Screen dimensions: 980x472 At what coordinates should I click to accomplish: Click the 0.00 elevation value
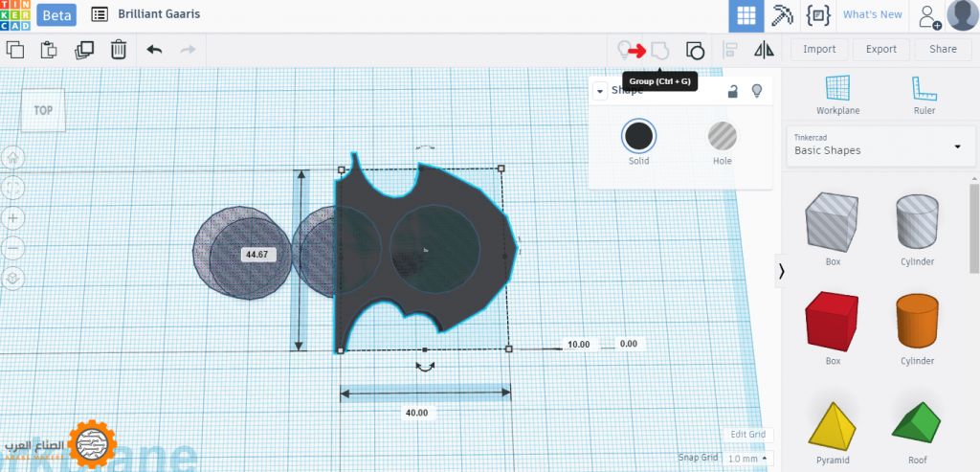tap(629, 343)
